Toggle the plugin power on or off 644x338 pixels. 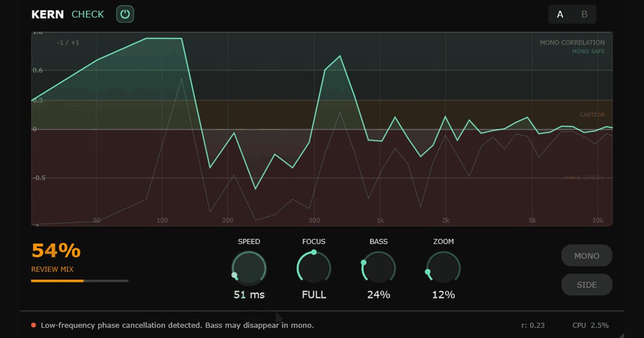125,14
